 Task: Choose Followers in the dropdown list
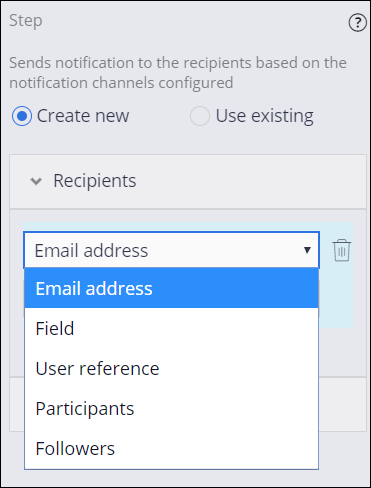tap(171, 448)
